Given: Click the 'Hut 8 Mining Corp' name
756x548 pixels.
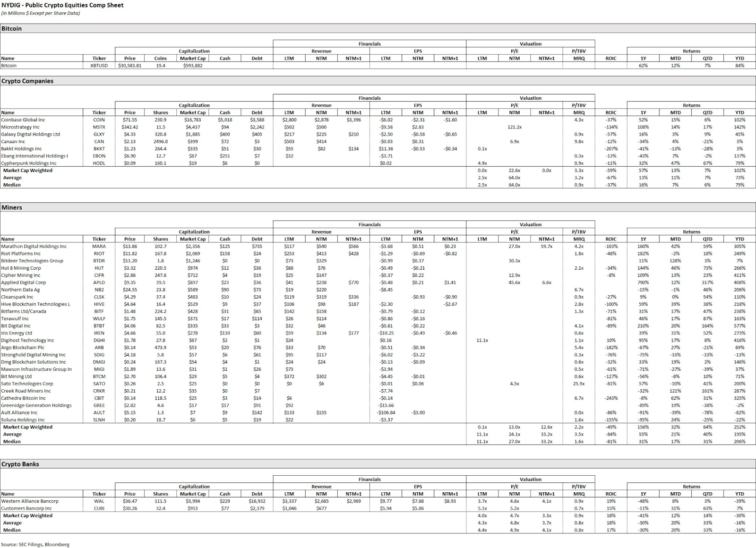Looking at the screenshot, I should [21, 268].
